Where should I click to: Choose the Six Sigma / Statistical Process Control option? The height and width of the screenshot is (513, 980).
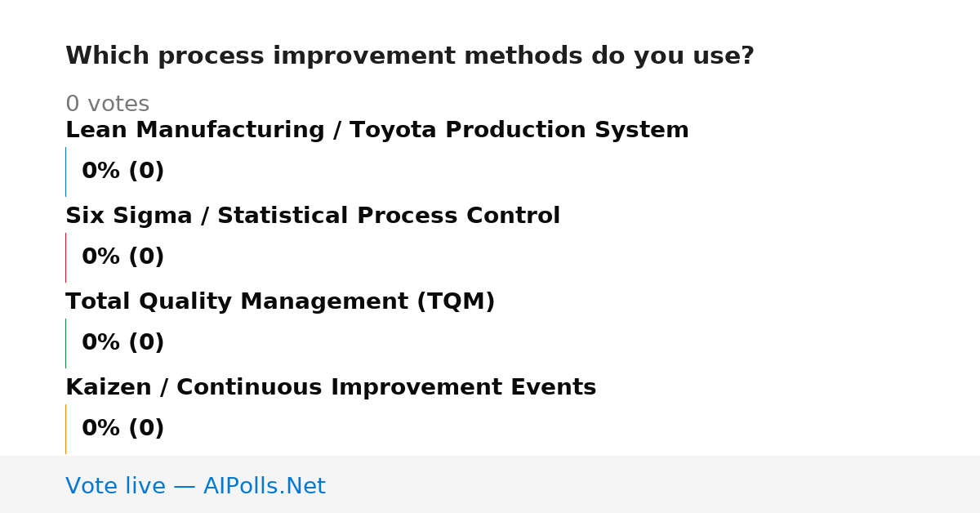(313, 216)
